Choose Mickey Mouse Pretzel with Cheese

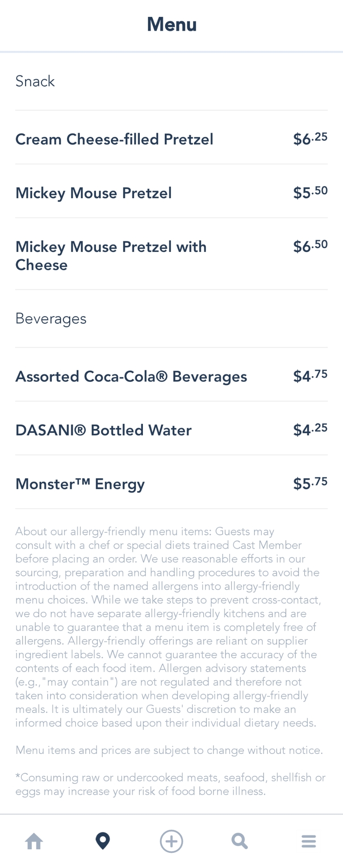(111, 255)
